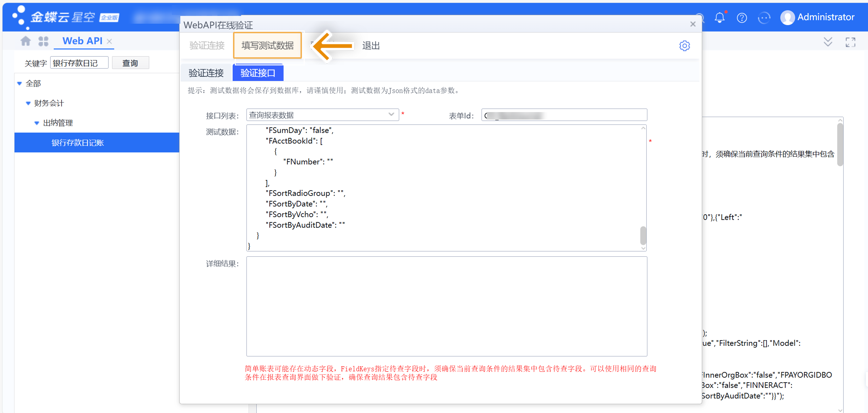Viewport: 868px width, 413px height.
Task: Open the chat bubble messages icon
Action: coord(764,17)
